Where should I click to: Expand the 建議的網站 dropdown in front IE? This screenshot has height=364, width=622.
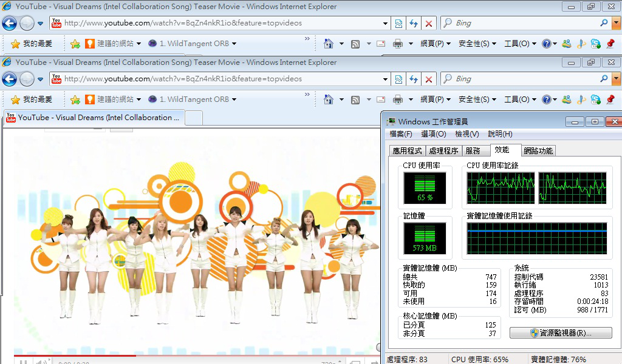pos(138,99)
